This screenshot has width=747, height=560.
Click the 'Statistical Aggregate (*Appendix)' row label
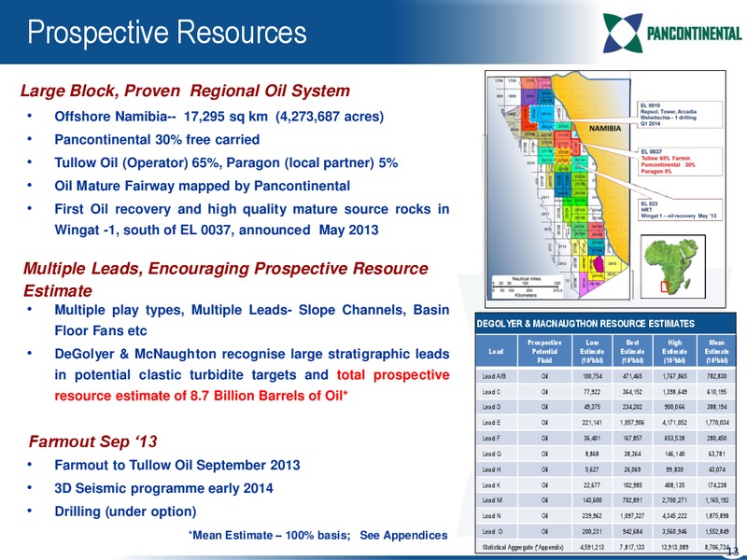tap(523, 547)
